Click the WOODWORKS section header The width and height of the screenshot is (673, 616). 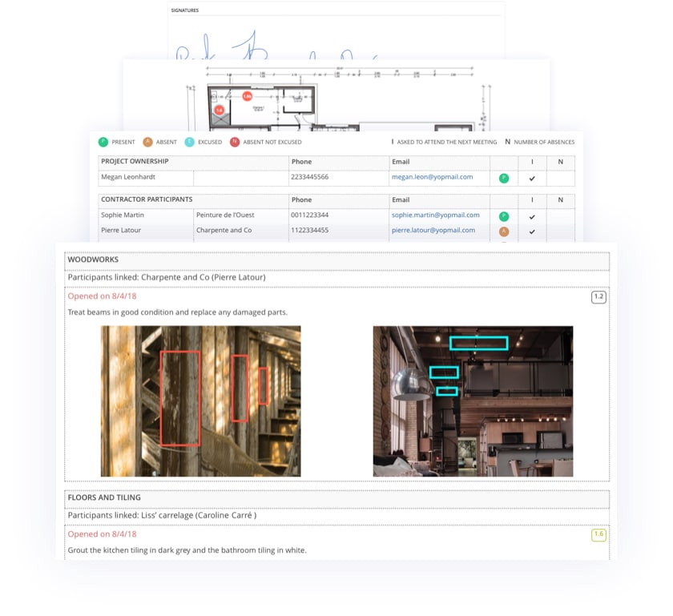pos(337,260)
